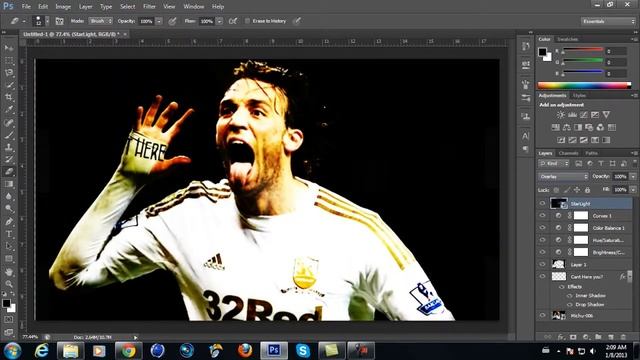Image resolution: width=640 pixels, height=360 pixels.
Task: Select the Pen tool
Action: click(9, 222)
